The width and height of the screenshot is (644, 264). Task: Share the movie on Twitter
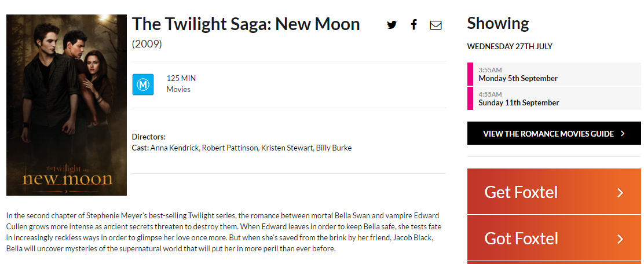pos(392,25)
